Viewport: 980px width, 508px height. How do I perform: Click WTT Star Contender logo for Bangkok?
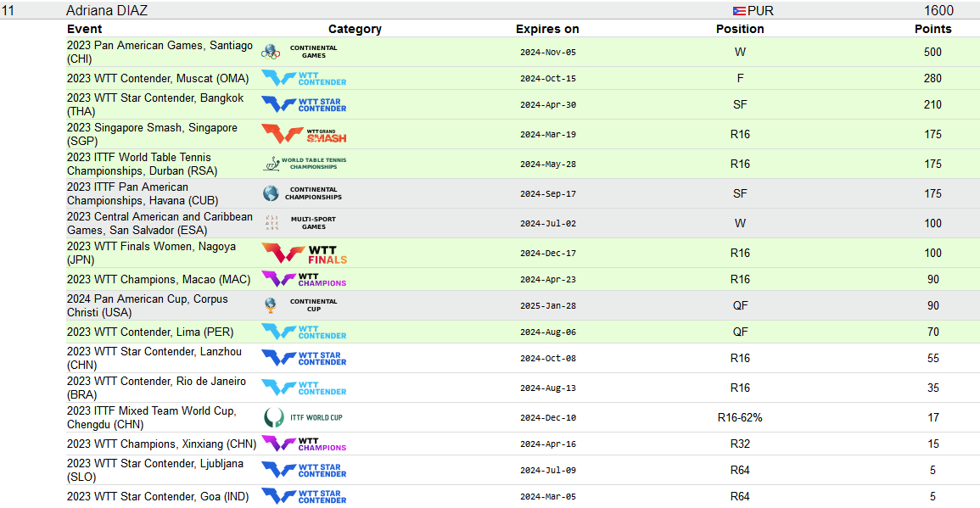point(304,104)
